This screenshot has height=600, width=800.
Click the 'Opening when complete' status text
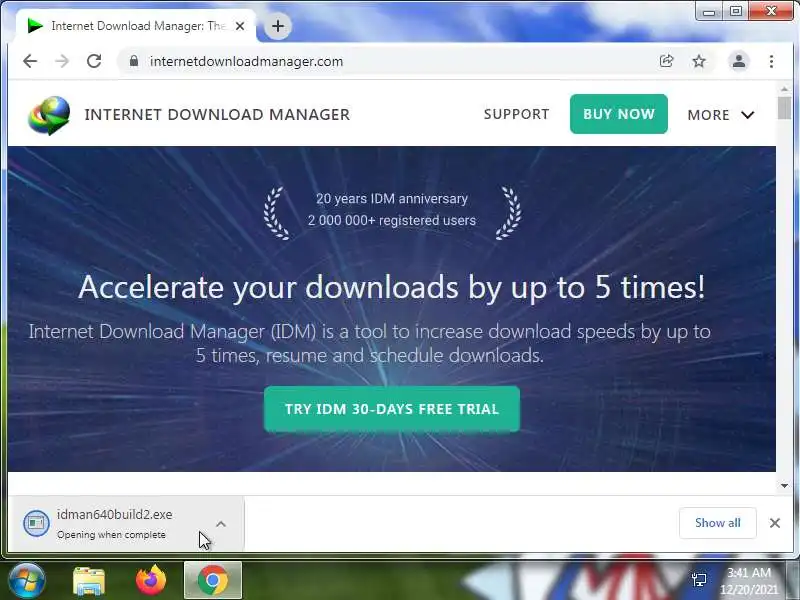click(x=111, y=535)
